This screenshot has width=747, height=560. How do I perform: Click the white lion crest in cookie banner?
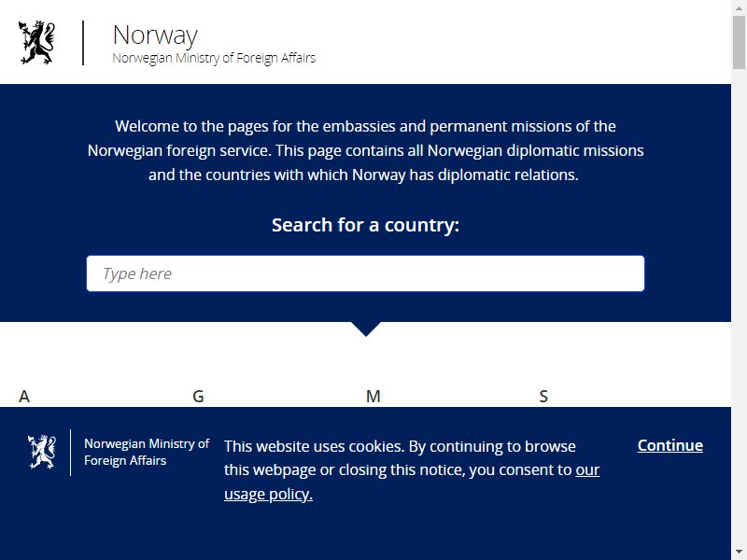pyautogui.click(x=42, y=452)
